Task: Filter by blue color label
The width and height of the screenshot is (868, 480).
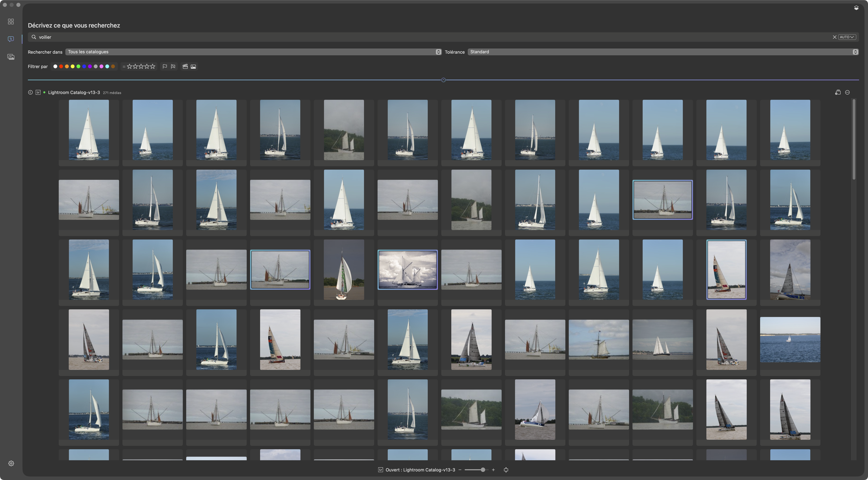Action: 84,66
